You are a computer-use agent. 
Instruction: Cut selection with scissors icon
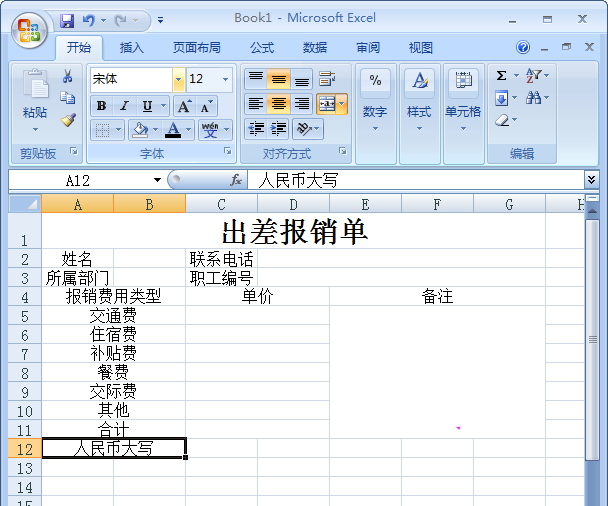[67, 76]
